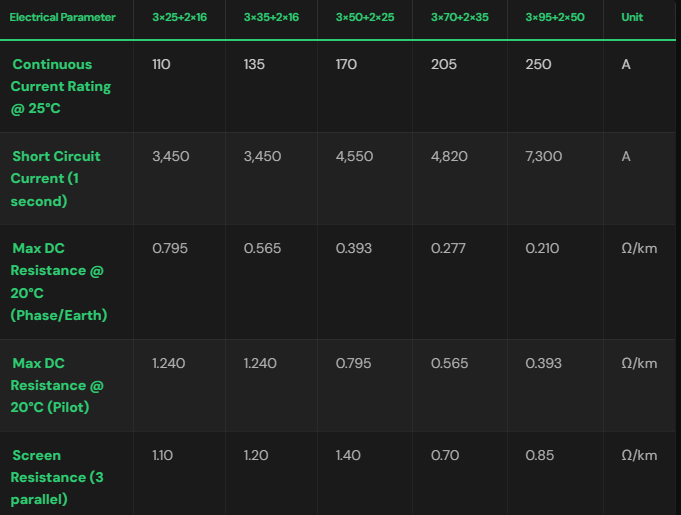Click the 0.85 screen resistance value
This screenshot has width=681, height=515.
[x=539, y=455]
